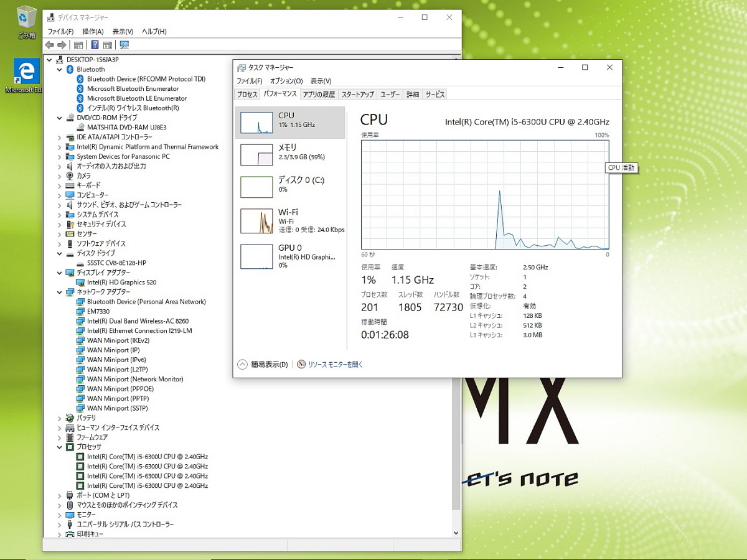Open 表示(V) menu in Task Manager
The height and width of the screenshot is (560, 747).
[x=321, y=81]
